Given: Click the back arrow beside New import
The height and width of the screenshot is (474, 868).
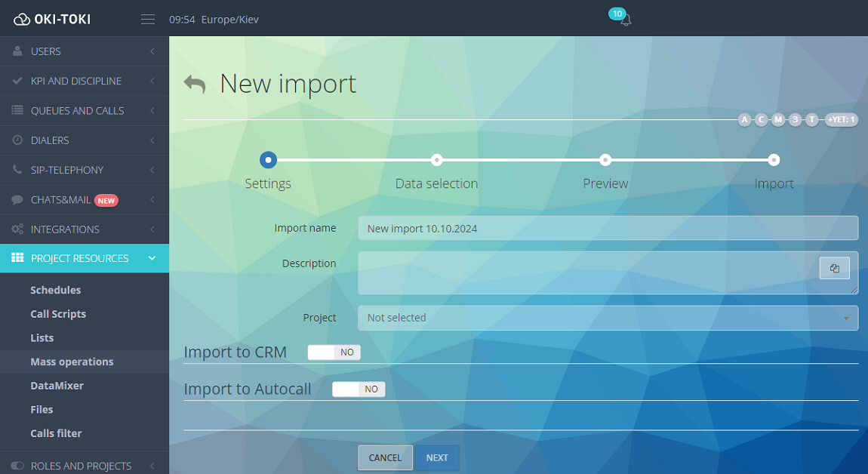Looking at the screenshot, I should click(x=195, y=84).
